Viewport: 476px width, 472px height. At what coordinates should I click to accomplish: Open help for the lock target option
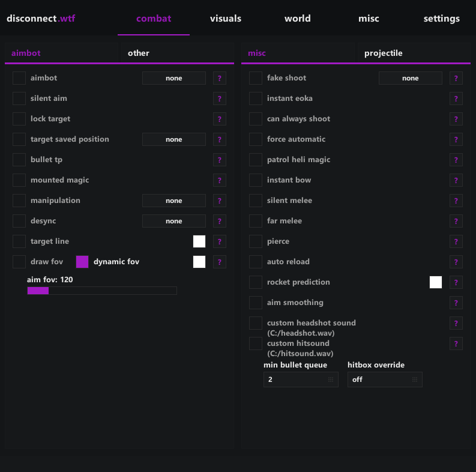(220, 119)
